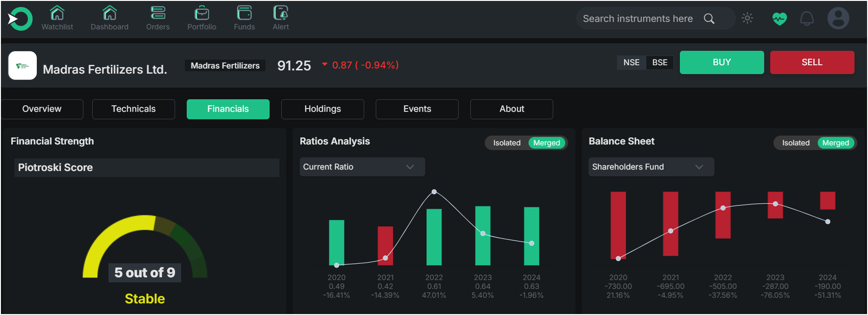Viewport: 868px width, 315px height.
Task: Open the Current Ratio dropdown
Action: click(x=362, y=167)
